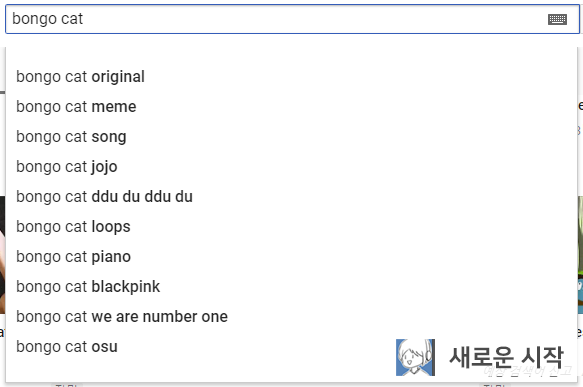Click the anime avatar watermark image
583x387 pixels.
tap(415, 357)
